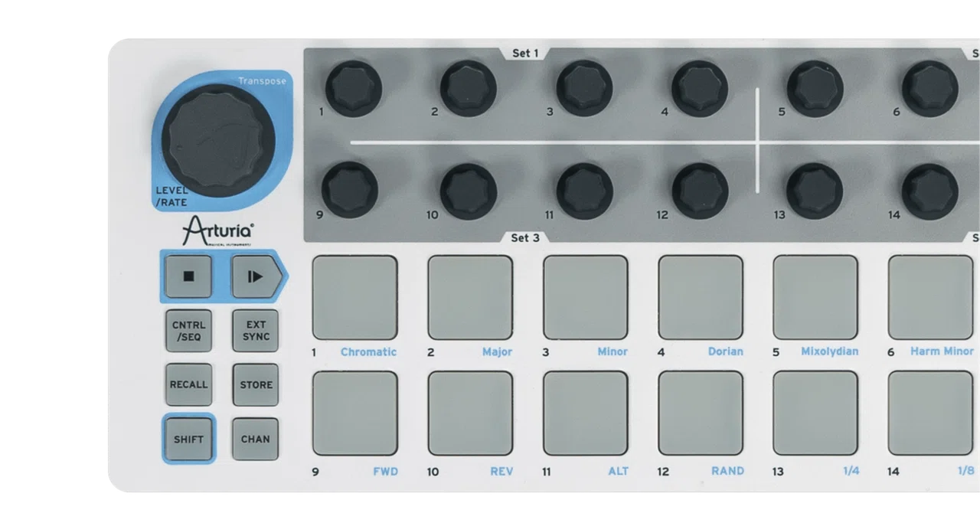This screenshot has height=513, width=980.
Task: Click the RECALL button
Action: click(x=188, y=384)
